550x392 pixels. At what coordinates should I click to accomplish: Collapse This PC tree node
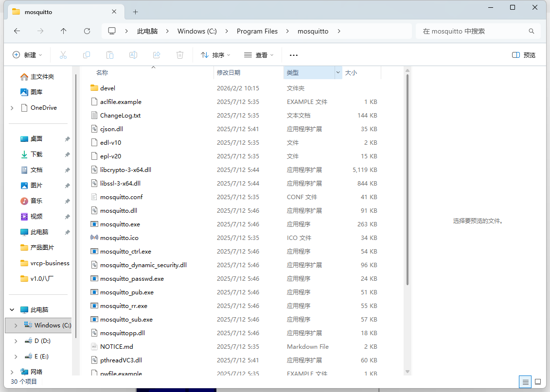point(12,310)
